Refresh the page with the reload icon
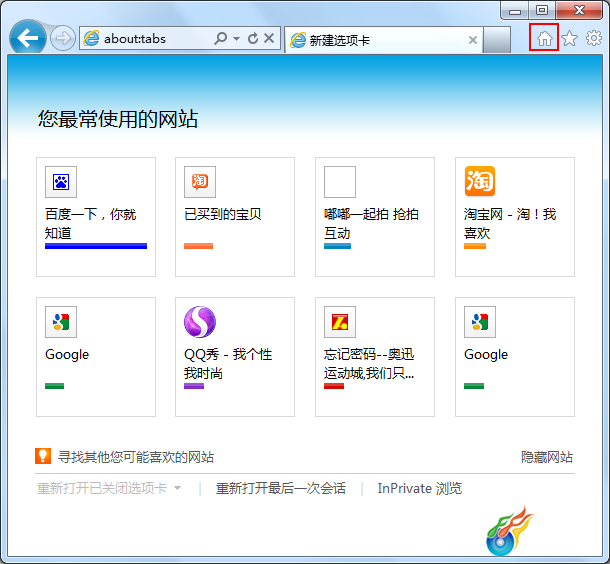This screenshot has height=564, width=610. click(253, 38)
